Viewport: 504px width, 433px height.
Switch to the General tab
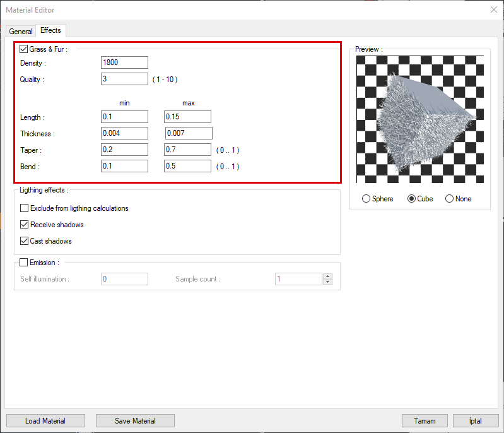20,32
